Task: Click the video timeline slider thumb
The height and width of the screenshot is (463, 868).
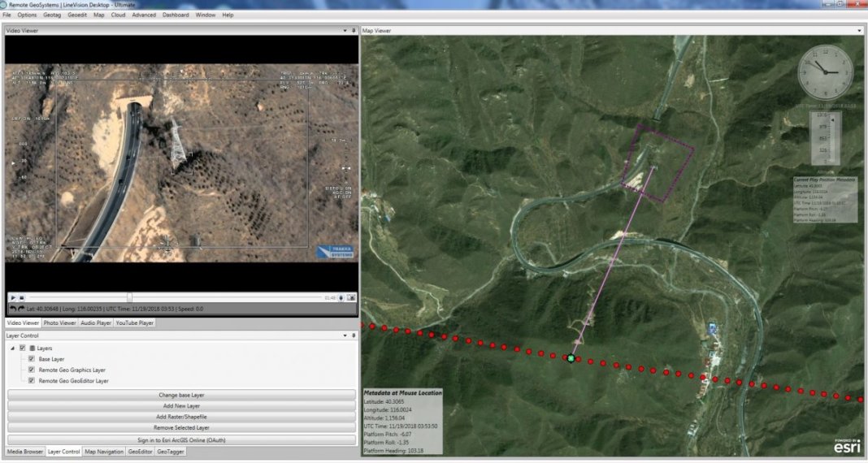Action: (x=129, y=297)
